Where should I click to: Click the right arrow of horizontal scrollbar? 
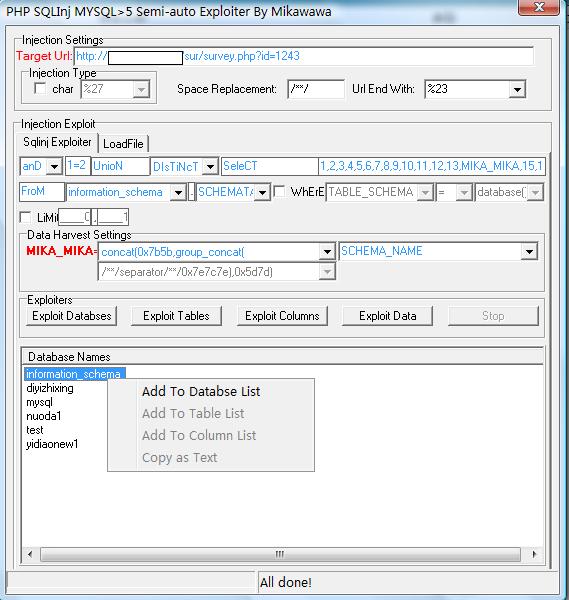point(534,554)
